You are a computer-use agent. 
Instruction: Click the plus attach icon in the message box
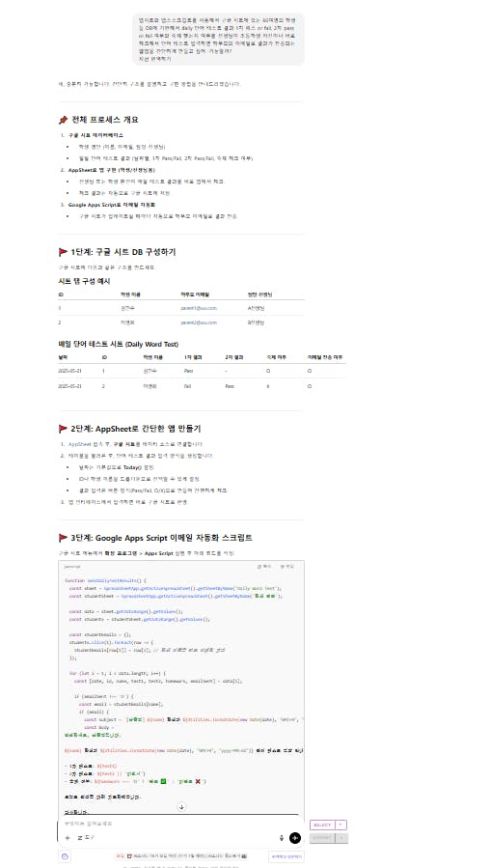pos(68,838)
